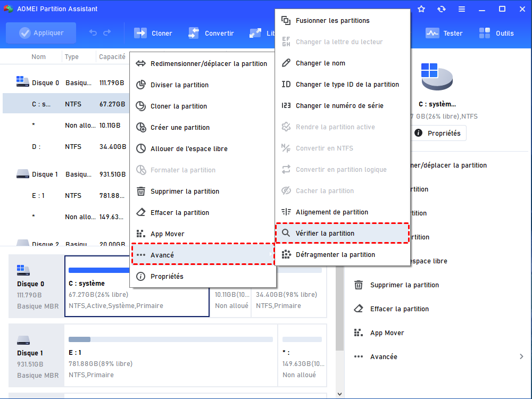Select Disque 1 row in list

[x=66, y=174]
